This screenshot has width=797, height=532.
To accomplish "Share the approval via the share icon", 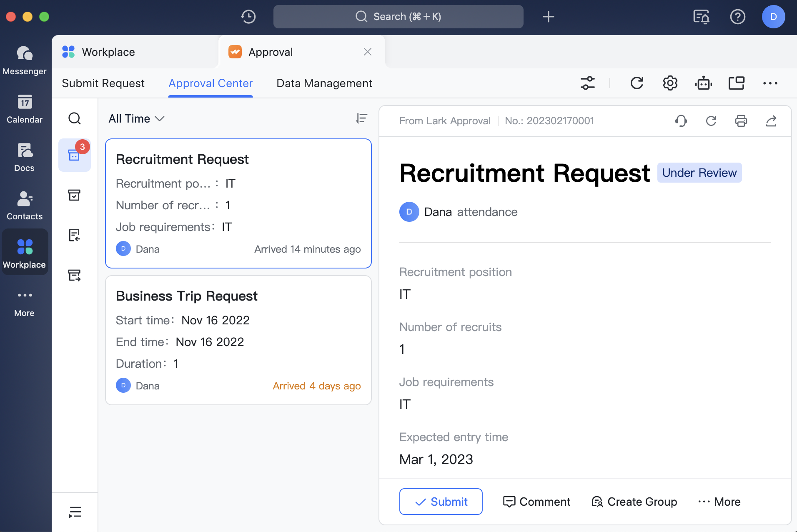I will [x=772, y=120].
